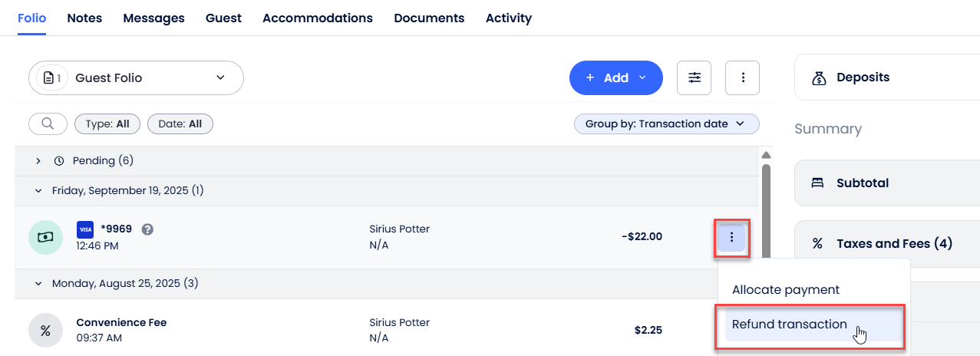Open folio three-dot options menu
The width and height of the screenshot is (980, 356).
(742, 77)
